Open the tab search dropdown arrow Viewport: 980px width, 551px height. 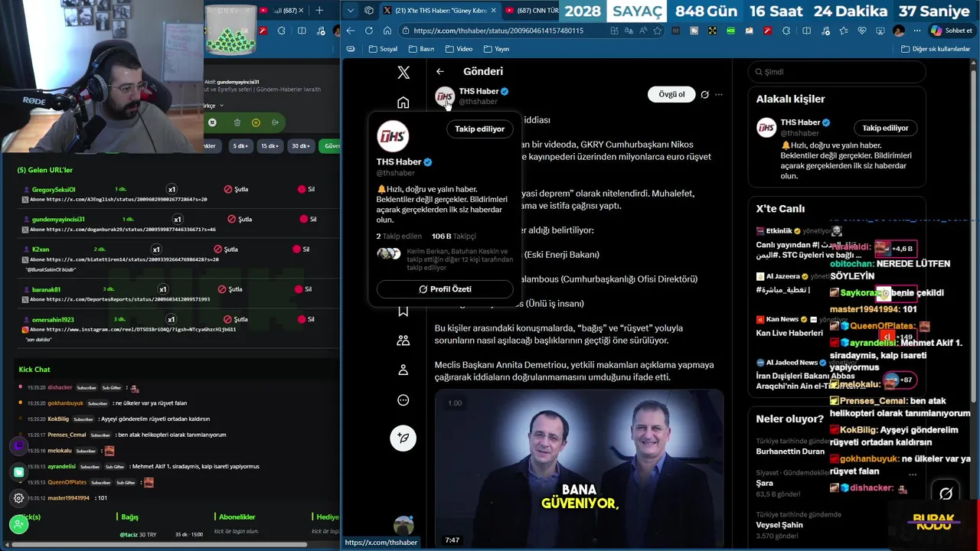point(351,11)
